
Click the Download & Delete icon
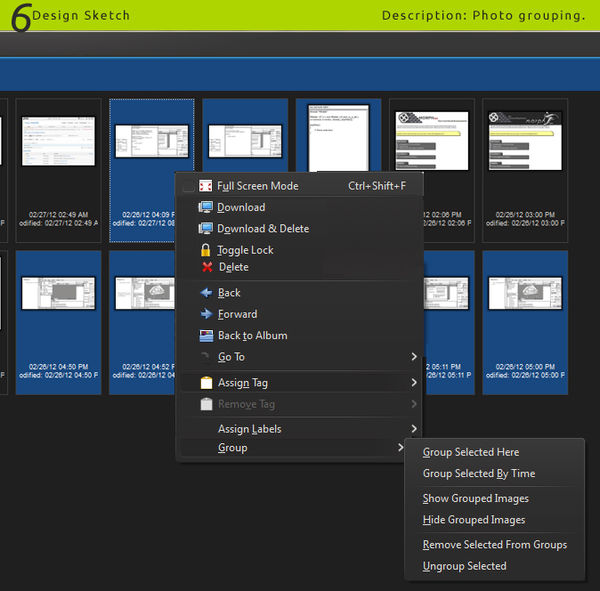(206, 229)
